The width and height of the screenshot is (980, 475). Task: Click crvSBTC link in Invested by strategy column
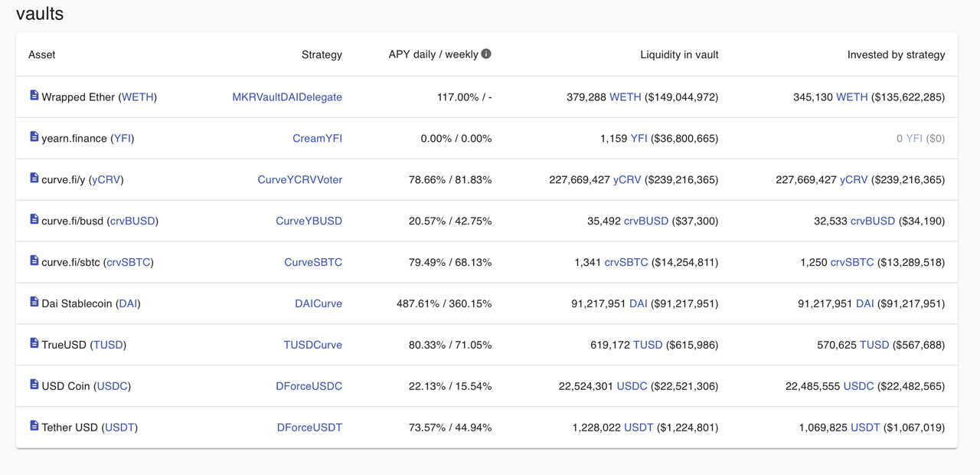point(852,263)
